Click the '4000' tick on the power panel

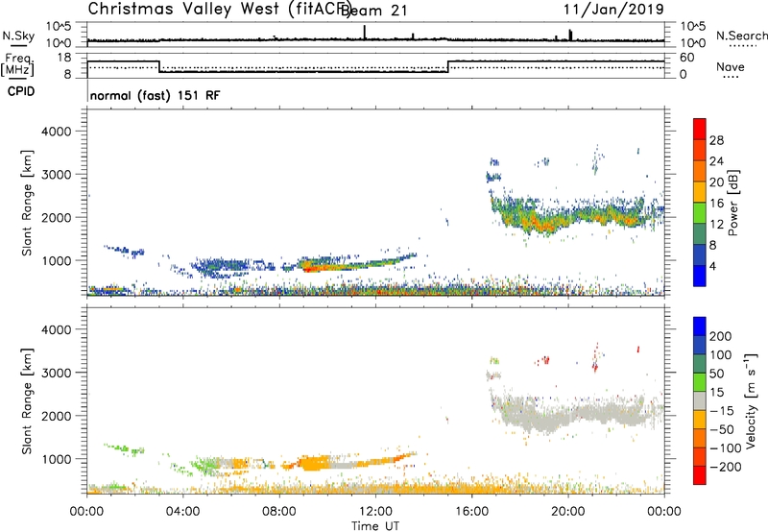pyautogui.click(x=56, y=132)
